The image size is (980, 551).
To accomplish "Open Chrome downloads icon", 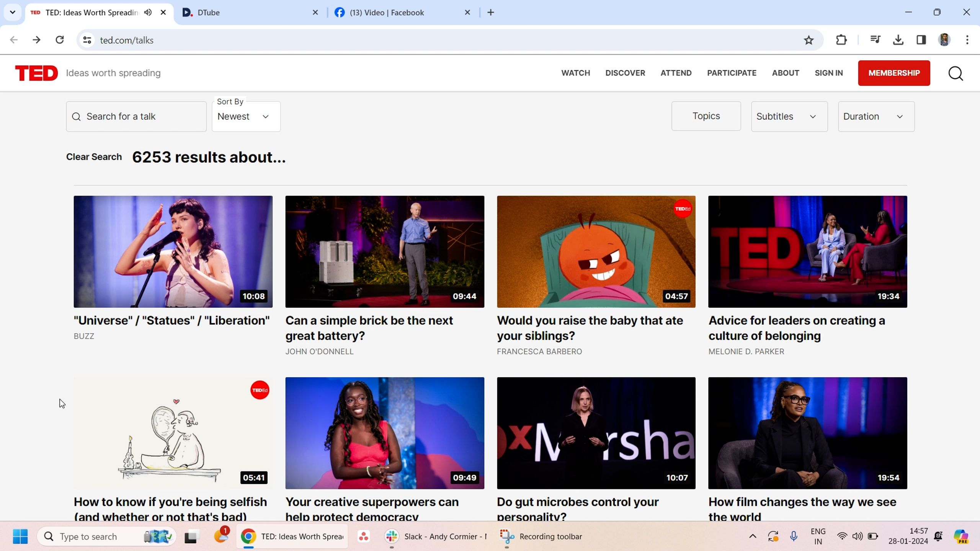I will point(898,40).
